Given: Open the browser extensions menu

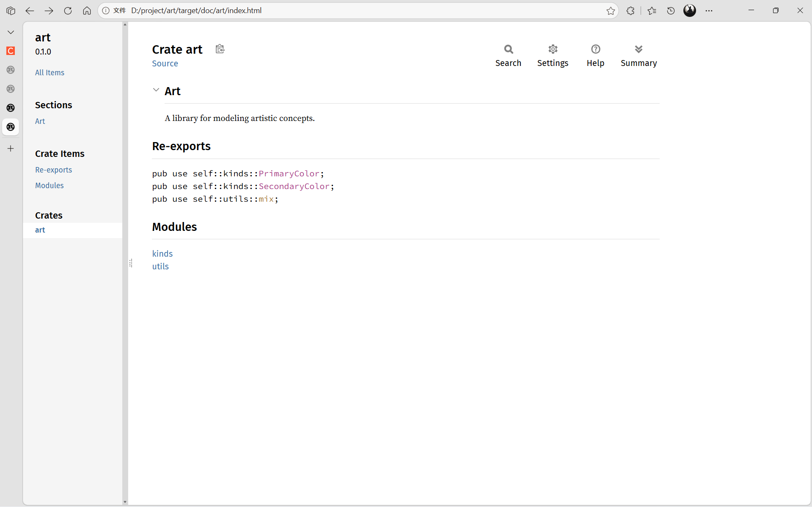Looking at the screenshot, I should 630,11.
